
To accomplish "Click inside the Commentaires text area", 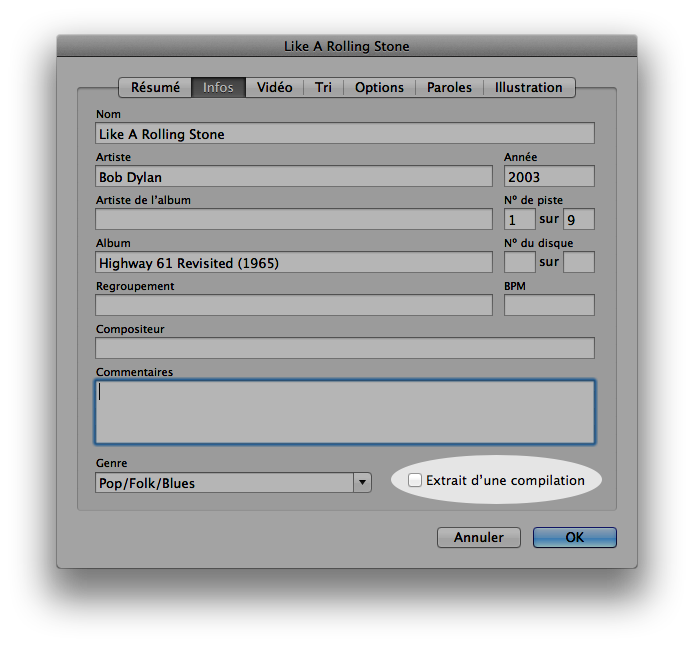I will 345,412.
